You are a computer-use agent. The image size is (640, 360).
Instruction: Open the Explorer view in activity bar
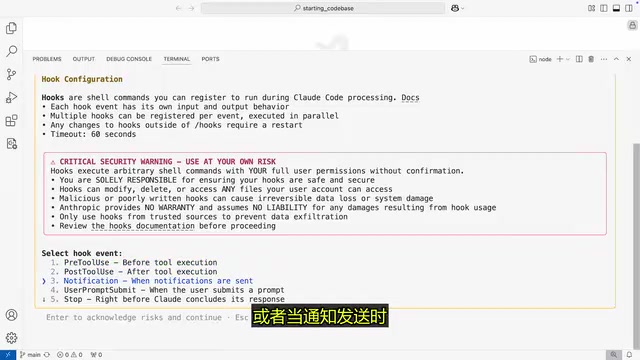click(x=11, y=28)
